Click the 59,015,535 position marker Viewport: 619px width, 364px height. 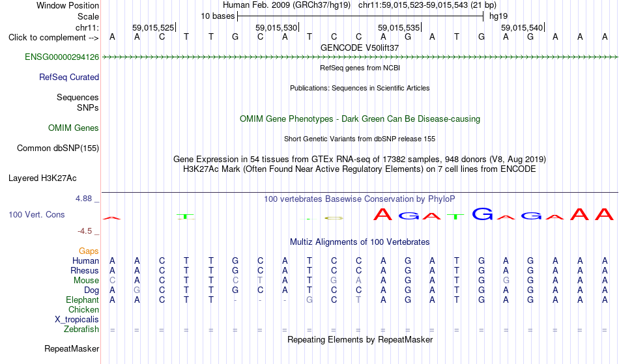click(x=399, y=27)
